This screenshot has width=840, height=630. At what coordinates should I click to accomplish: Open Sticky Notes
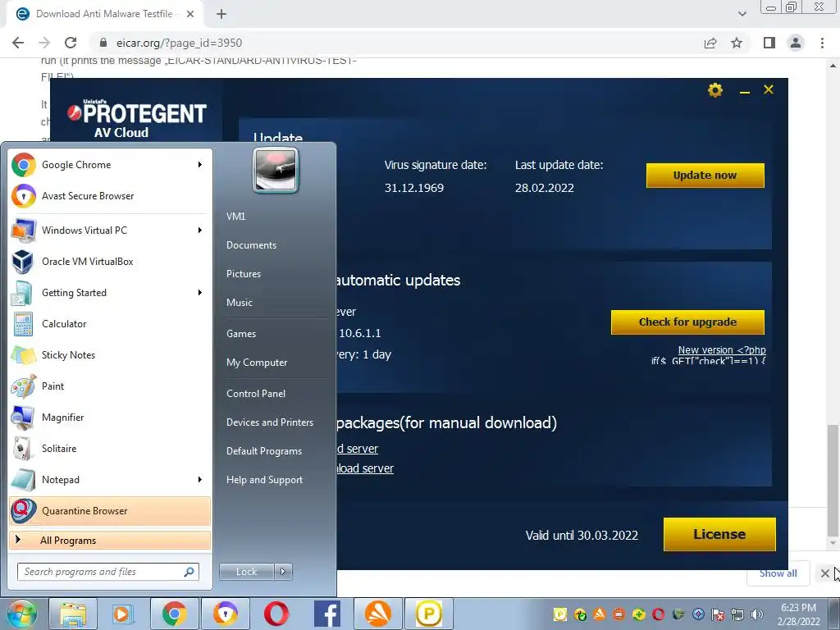click(110, 354)
